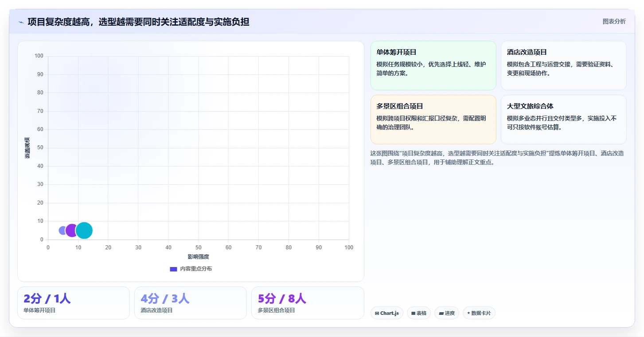Select the 酒店改造项目 description card
The width and height of the screenshot is (644, 337).
tap(563, 66)
